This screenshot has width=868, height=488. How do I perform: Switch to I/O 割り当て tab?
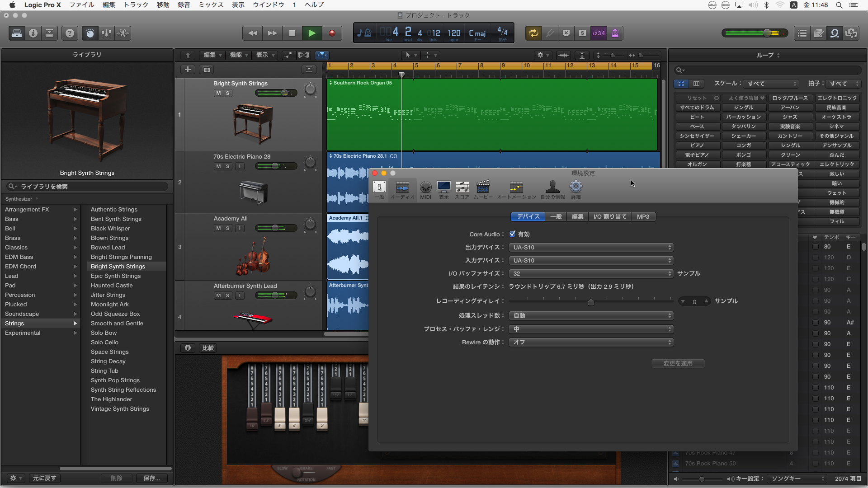610,216
